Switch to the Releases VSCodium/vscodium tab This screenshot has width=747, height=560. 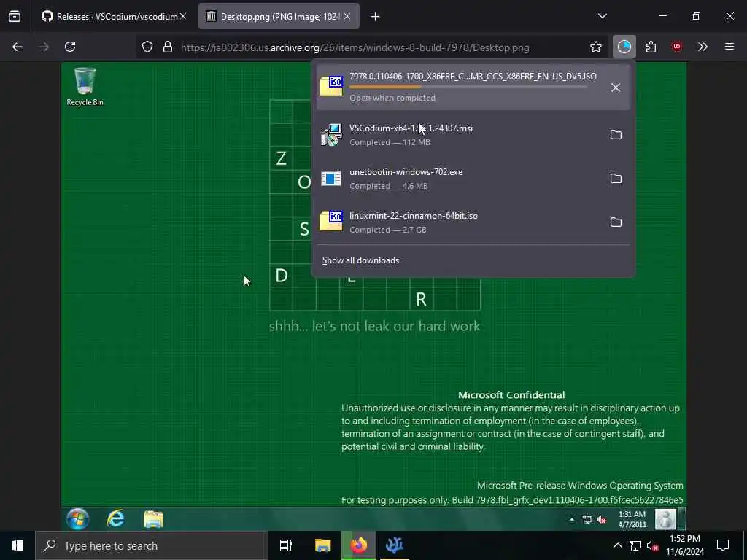point(113,17)
